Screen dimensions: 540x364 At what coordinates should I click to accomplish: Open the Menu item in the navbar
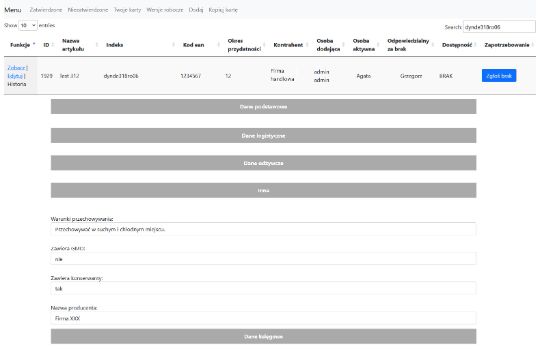13,10
